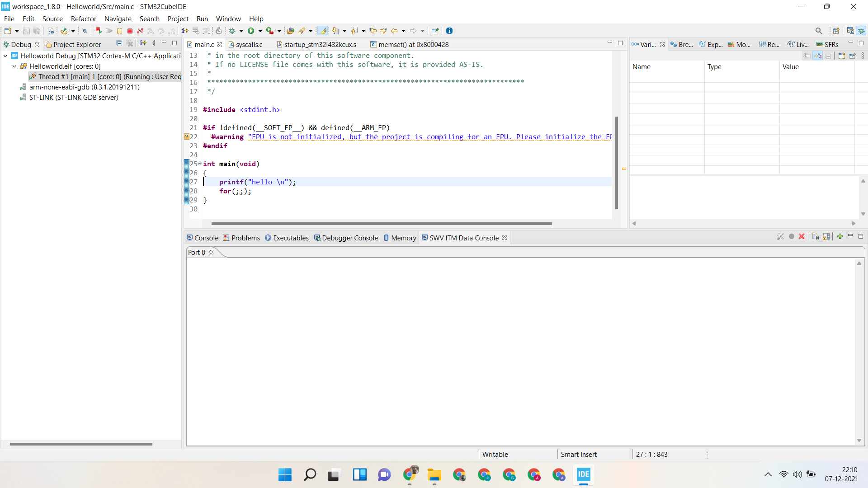Switch to the syscalls.c editor tab

246,44
